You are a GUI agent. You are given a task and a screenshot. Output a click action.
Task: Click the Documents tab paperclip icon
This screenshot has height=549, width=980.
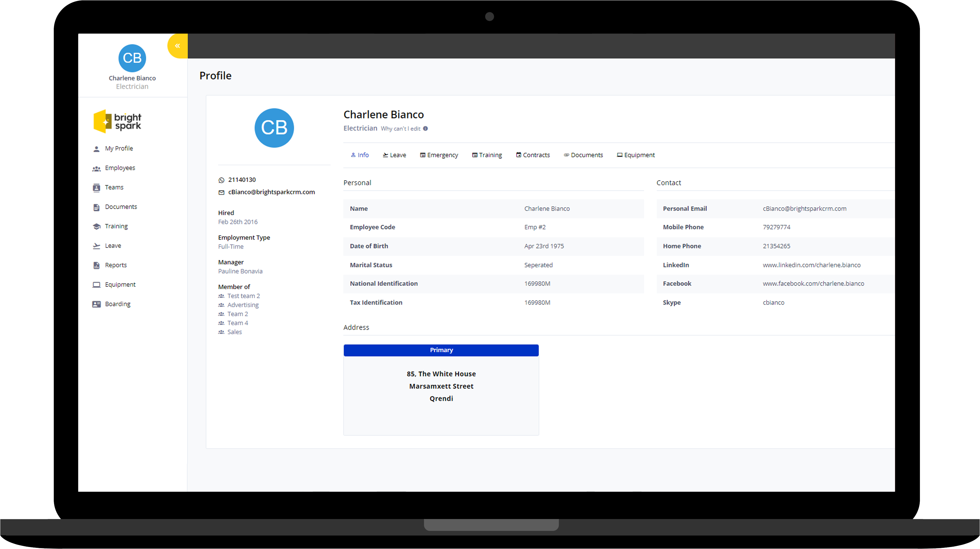coord(566,155)
